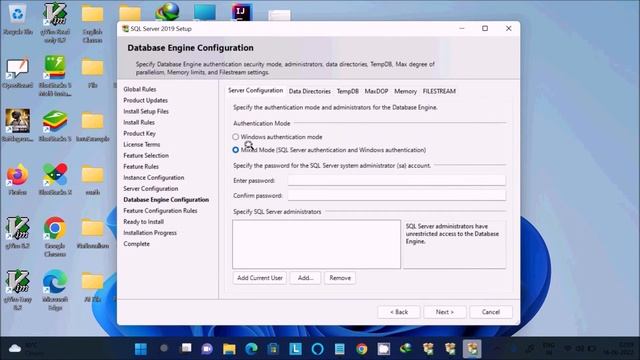Screen dimensions: 640x360
Task: Launch the BlueStacks X desktop shortcut
Action: [x=55, y=180]
